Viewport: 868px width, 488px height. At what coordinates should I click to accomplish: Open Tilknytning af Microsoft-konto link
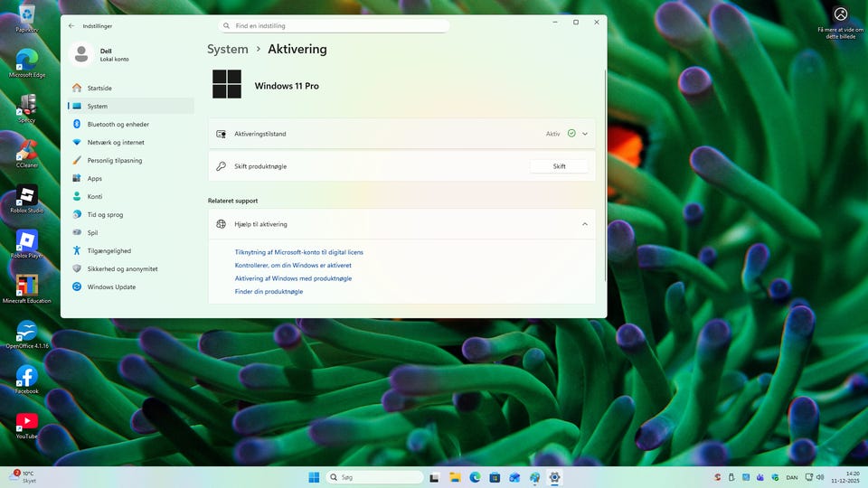pos(298,252)
